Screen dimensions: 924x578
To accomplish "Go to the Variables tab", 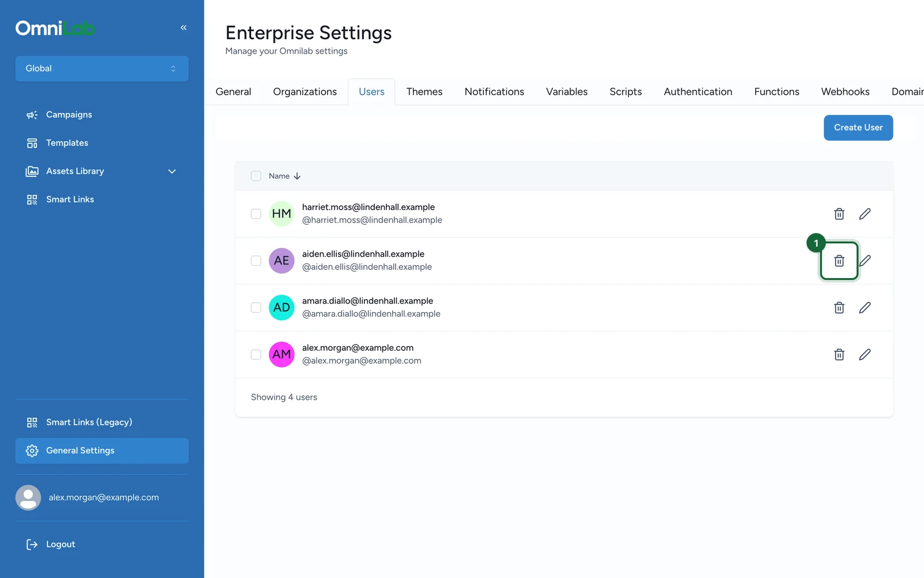I will click(567, 92).
